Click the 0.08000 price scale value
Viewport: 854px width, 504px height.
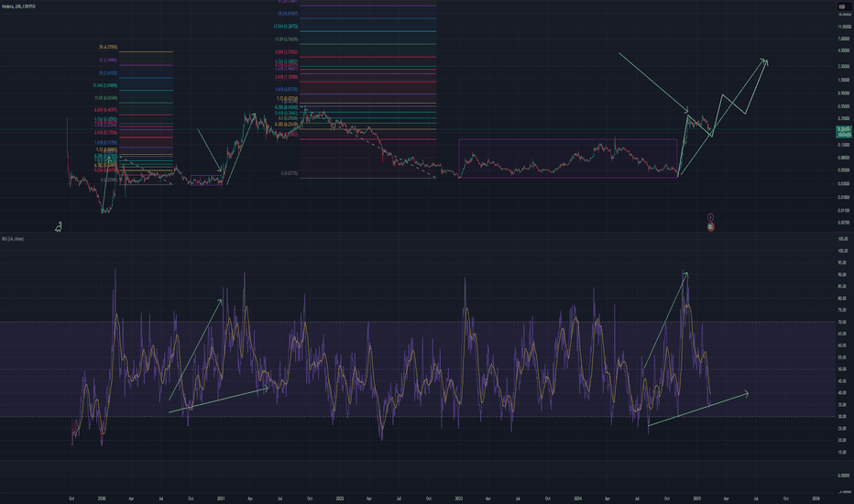click(844, 158)
